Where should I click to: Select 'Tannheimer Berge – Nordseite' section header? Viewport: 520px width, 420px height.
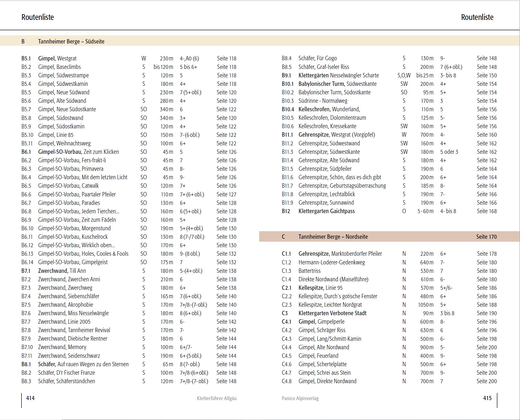pyautogui.click(x=333, y=237)
